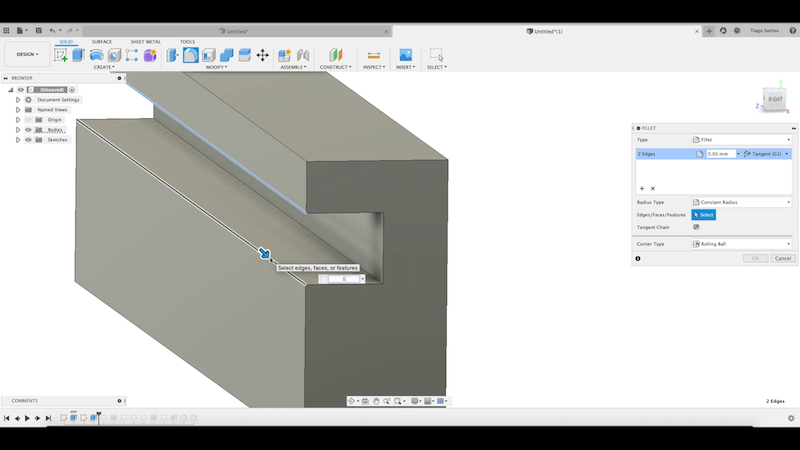Click the blue Select button
The width and height of the screenshot is (800, 450).
(x=703, y=215)
